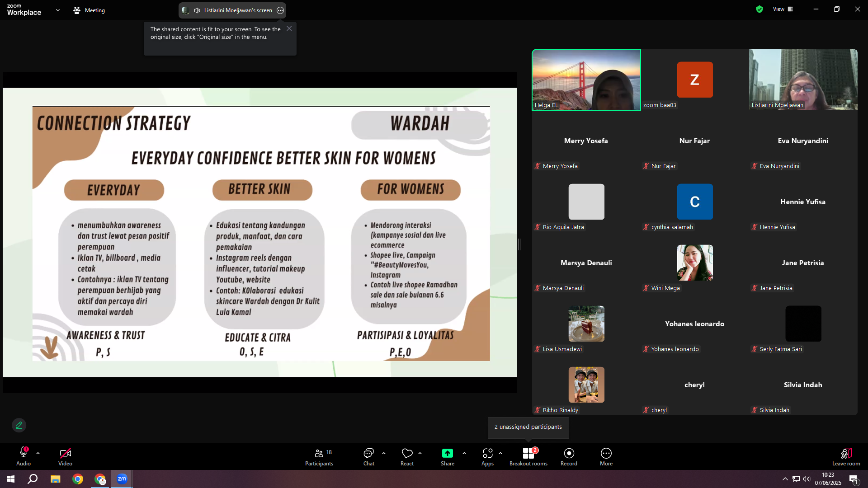
Task: Open network status tray icon
Action: click(x=796, y=479)
